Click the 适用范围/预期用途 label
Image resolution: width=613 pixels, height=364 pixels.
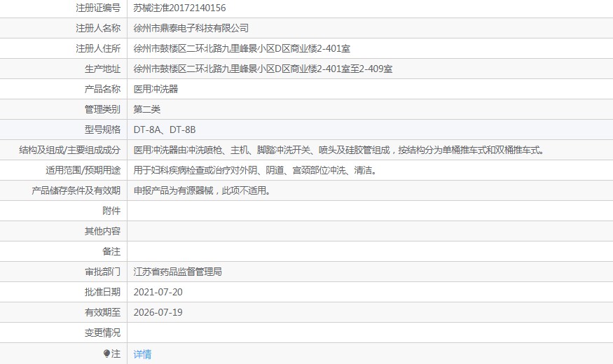click(x=83, y=170)
